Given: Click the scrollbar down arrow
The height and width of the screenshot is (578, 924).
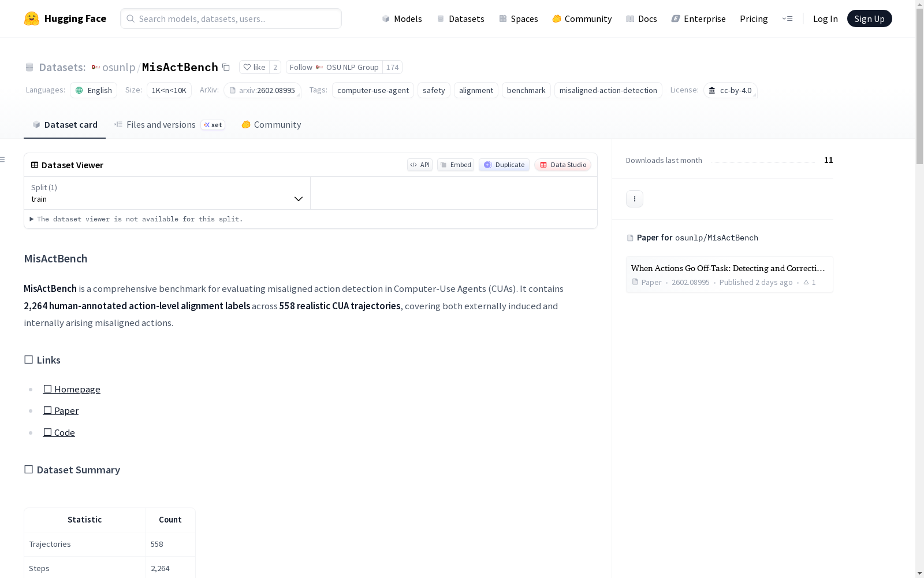Looking at the screenshot, I should coord(919,573).
